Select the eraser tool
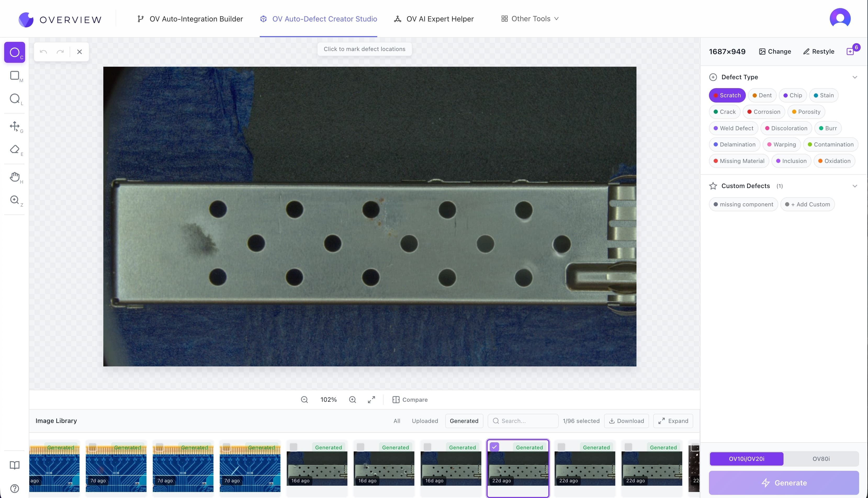 click(x=14, y=149)
